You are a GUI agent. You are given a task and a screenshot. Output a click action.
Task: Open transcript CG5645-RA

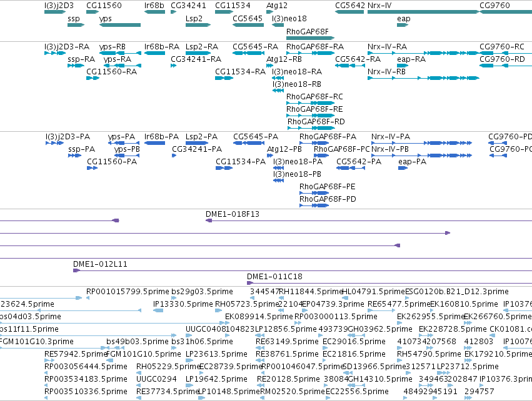[x=255, y=47]
